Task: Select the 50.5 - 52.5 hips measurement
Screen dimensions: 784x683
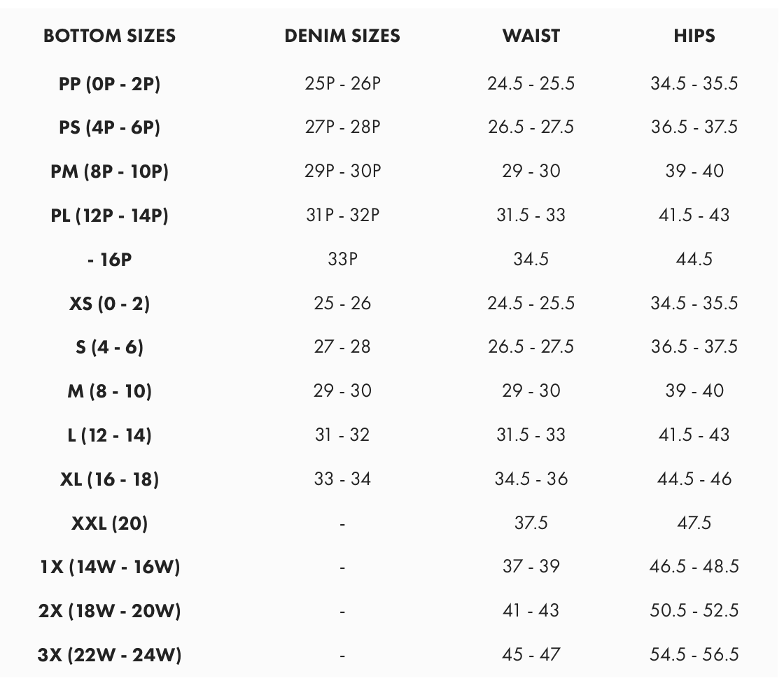Action: 694,611
